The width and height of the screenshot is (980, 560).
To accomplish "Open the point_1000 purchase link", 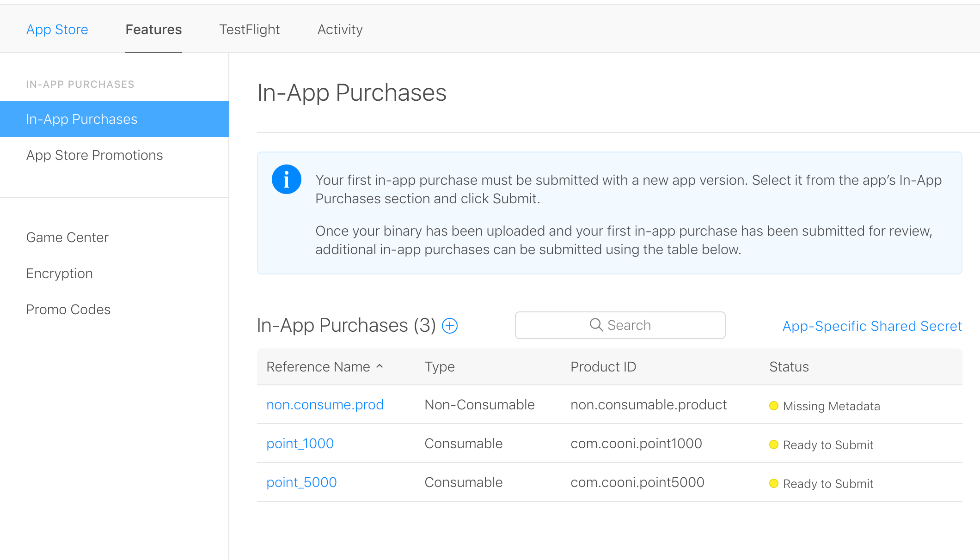I will coord(300,444).
